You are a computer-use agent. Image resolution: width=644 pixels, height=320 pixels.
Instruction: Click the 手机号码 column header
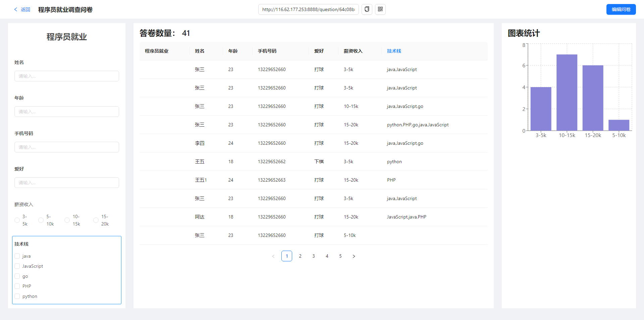(267, 51)
